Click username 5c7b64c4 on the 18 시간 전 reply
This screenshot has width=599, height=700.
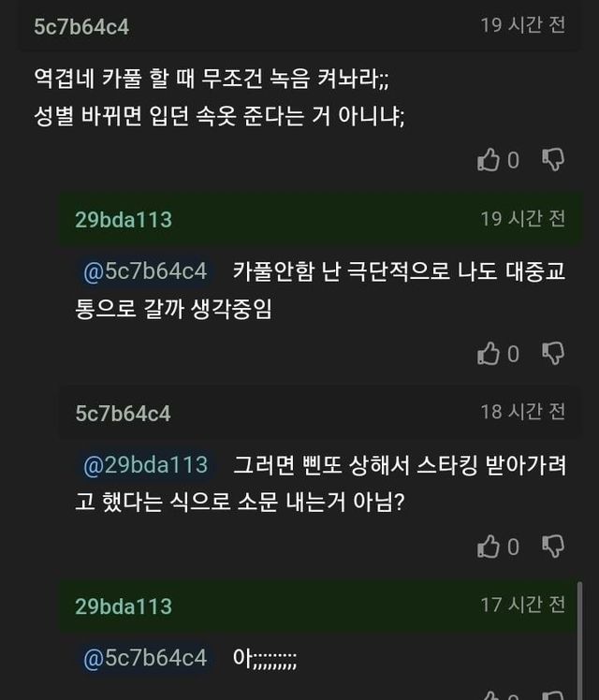(124, 413)
